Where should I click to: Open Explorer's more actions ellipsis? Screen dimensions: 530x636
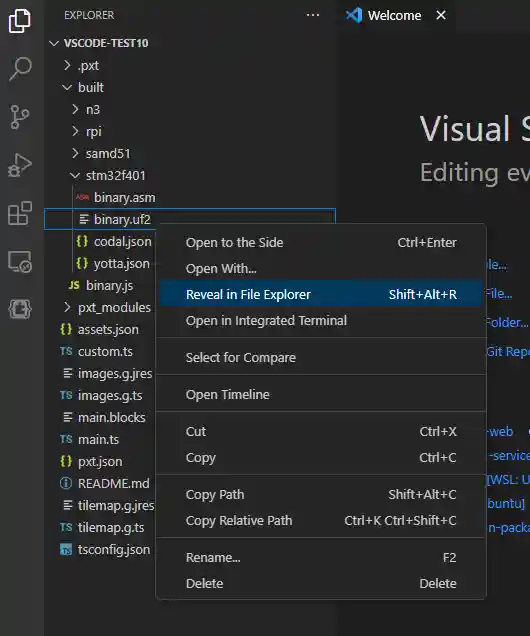tap(313, 15)
